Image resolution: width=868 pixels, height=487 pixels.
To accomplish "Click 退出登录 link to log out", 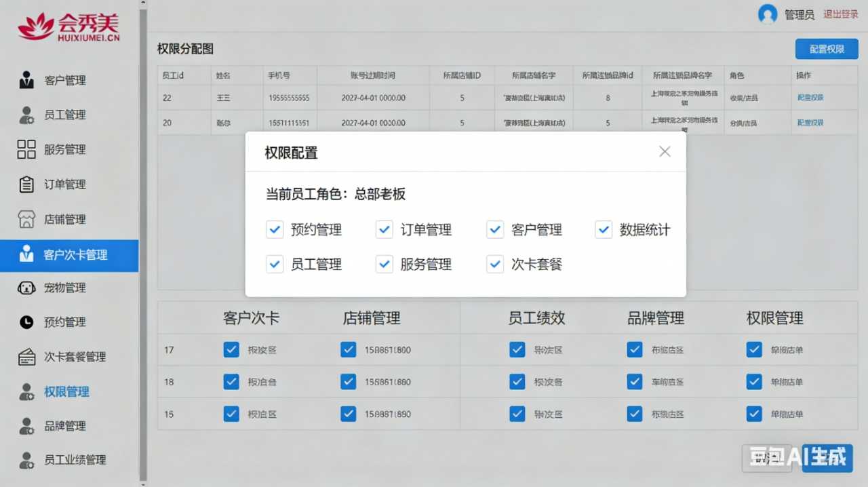I will point(841,14).
